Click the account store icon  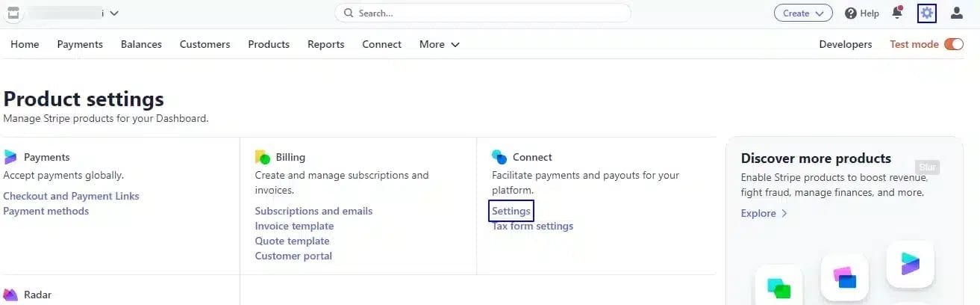tap(13, 13)
